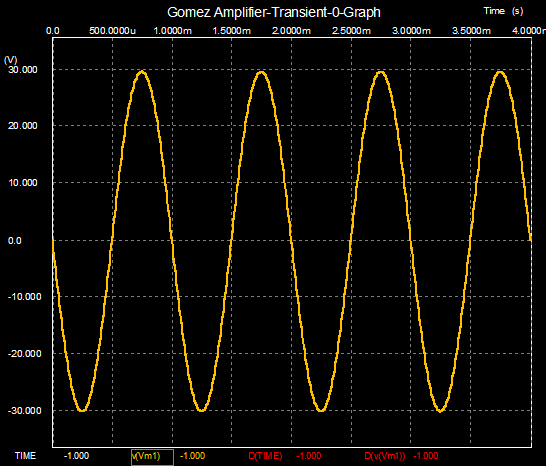This screenshot has width=552, height=468.
Task: Click the D(TIME) delta readout label
Action: (265, 456)
